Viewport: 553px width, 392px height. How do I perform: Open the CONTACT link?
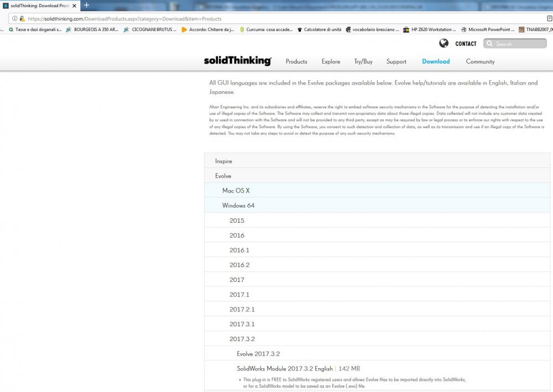click(466, 44)
